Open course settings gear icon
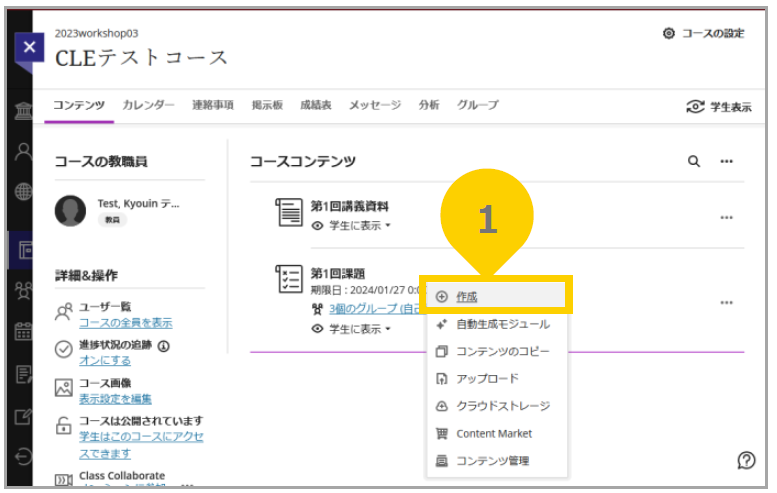The width and height of the screenshot is (777, 493). coord(668,33)
